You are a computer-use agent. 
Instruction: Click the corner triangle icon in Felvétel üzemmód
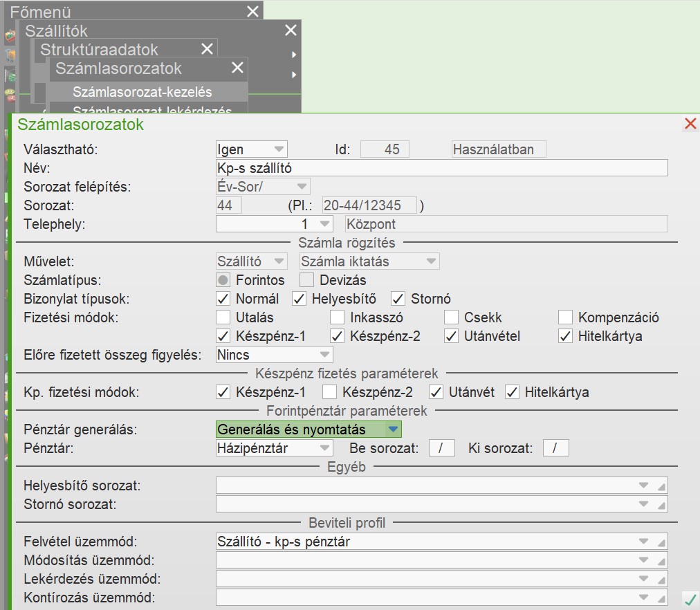(661, 542)
